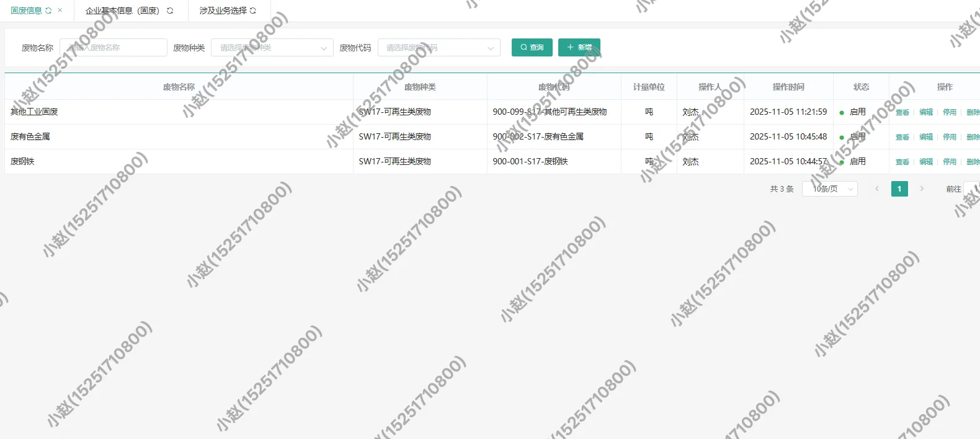Click the 操作时间 column header

coord(788,87)
